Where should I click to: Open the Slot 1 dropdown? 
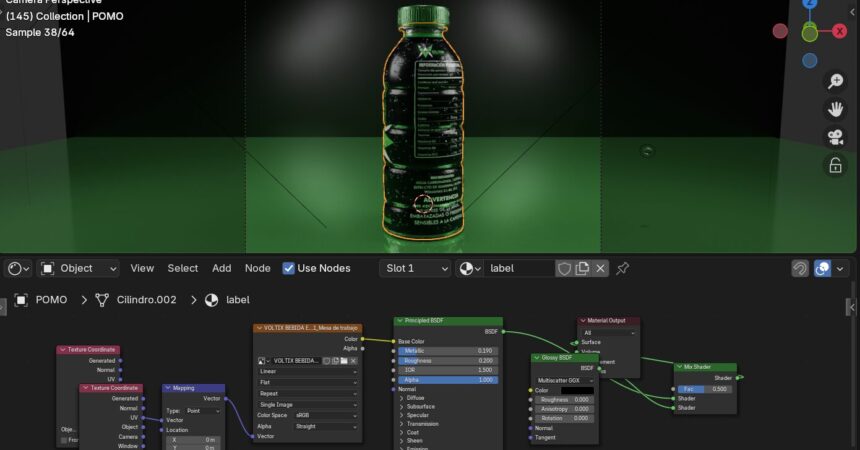(416, 268)
